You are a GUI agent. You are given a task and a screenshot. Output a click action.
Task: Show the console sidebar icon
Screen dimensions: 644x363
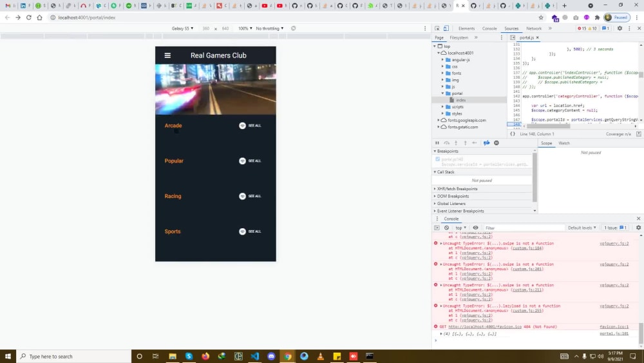437,228
